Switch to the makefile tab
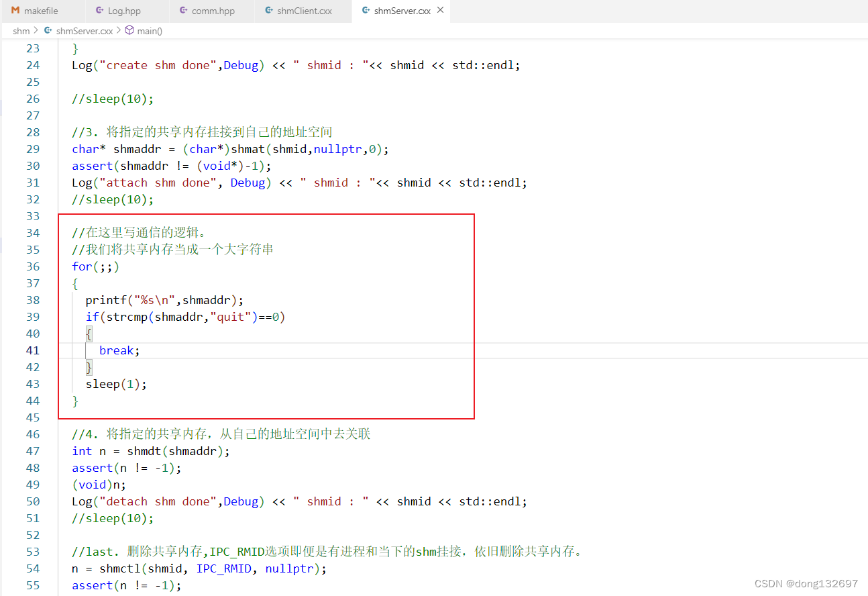 [x=42, y=11]
